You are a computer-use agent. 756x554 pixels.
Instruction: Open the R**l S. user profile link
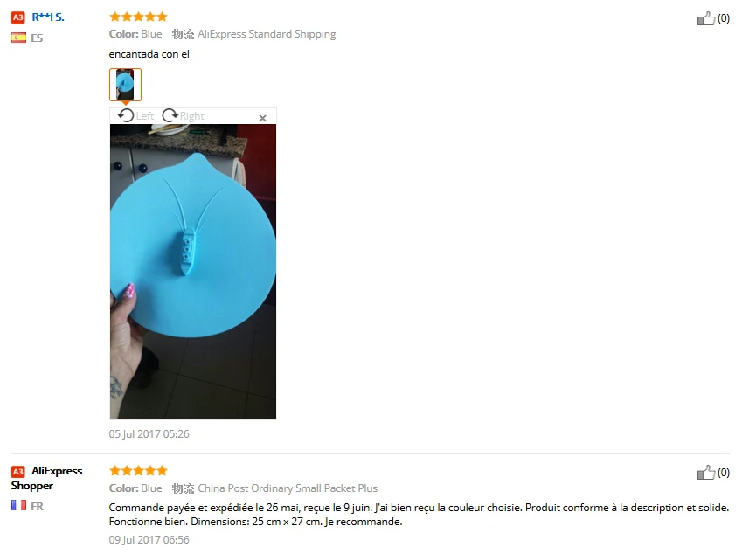pyautogui.click(x=48, y=17)
